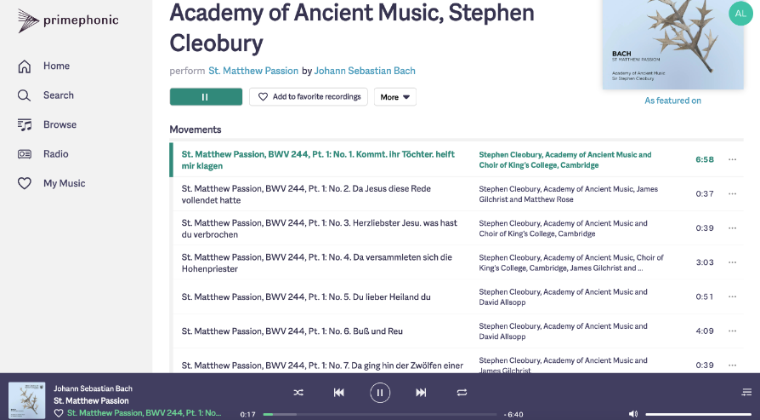Open the AL user avatar menu
Image resolution: width=760 pixels, height=420 pixels.
(x=740, y=14)
